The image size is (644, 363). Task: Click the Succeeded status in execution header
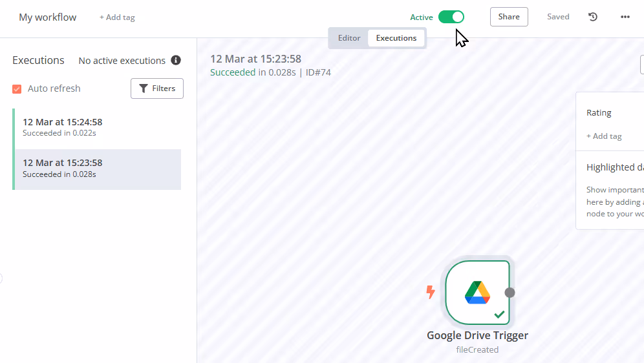pos(233,72)
